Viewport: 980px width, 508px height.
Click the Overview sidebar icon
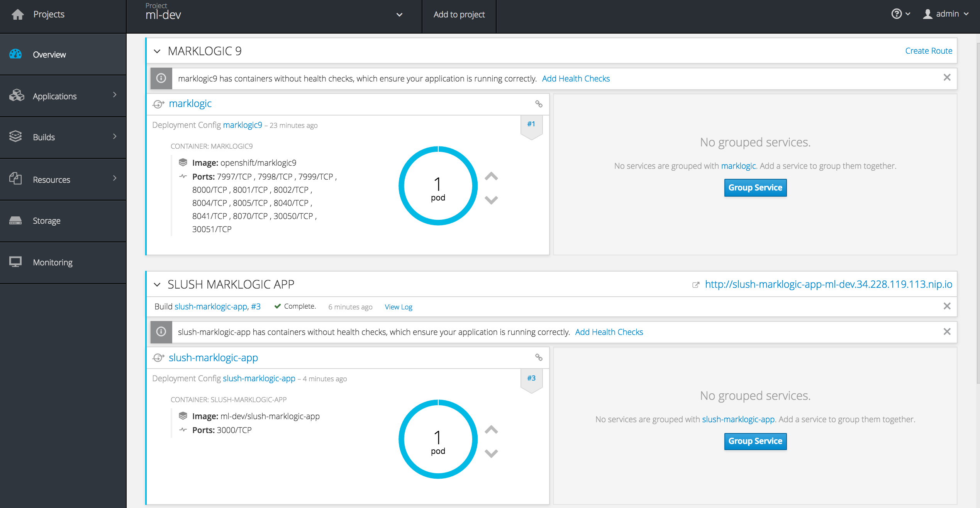click(16, 54)
